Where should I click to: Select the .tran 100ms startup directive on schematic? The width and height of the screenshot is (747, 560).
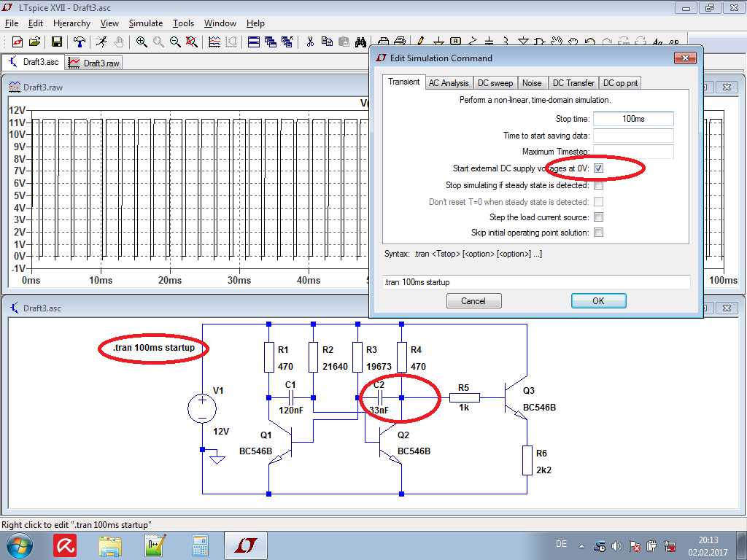[154, 348]
